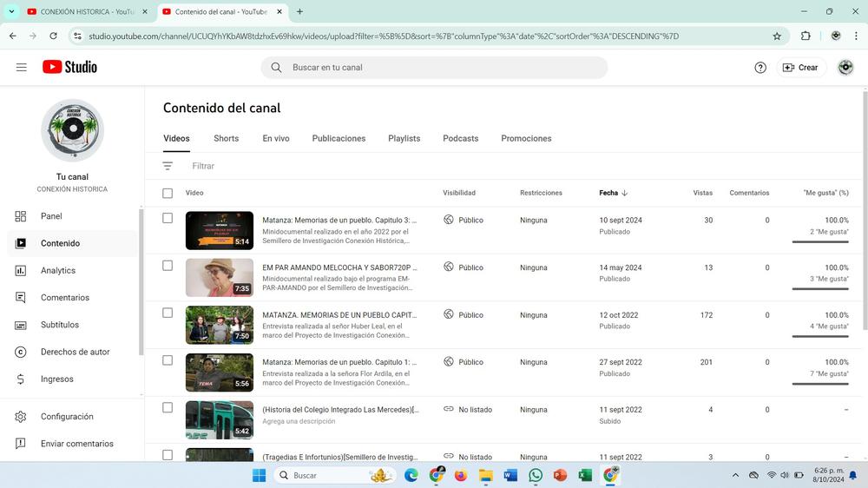
Task: Open the help question mark icon
Action: [x=760, y=68]
